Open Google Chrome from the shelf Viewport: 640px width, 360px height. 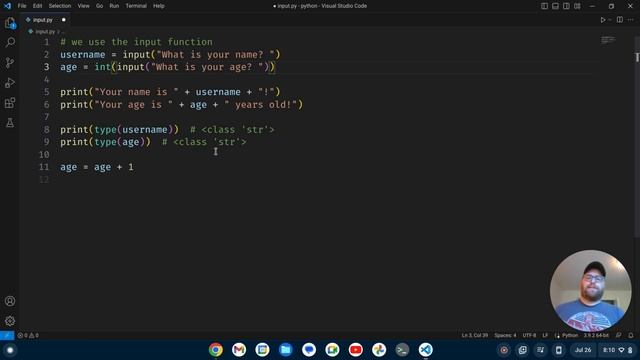click(216, 350)
